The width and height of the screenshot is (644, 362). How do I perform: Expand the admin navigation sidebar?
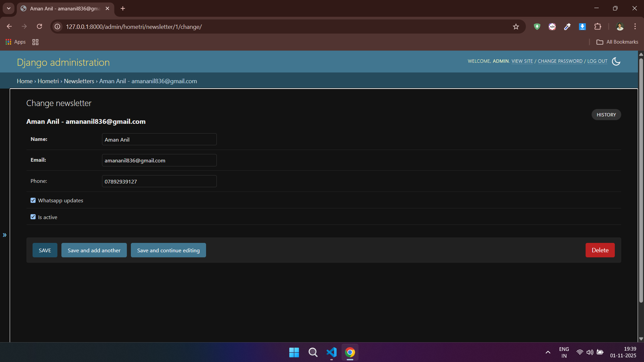(x=5, y=235)
